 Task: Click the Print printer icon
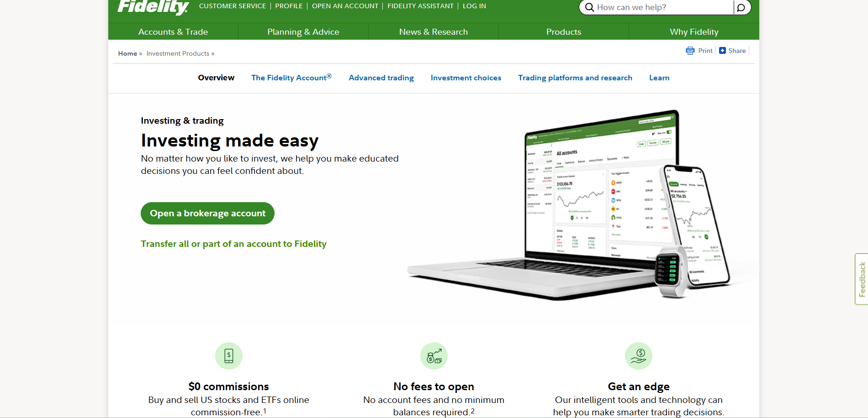point(690,51)
